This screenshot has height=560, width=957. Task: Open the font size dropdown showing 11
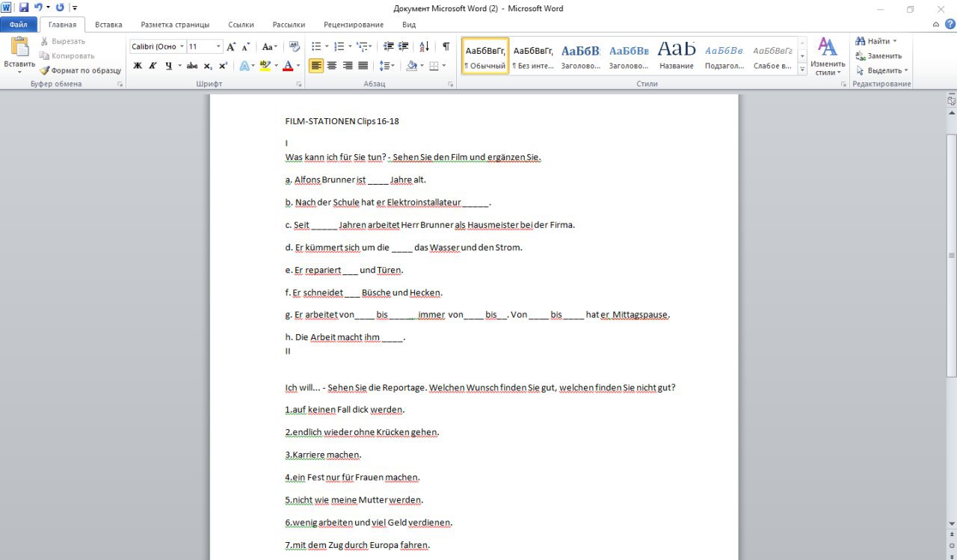(x=218, y=46)
